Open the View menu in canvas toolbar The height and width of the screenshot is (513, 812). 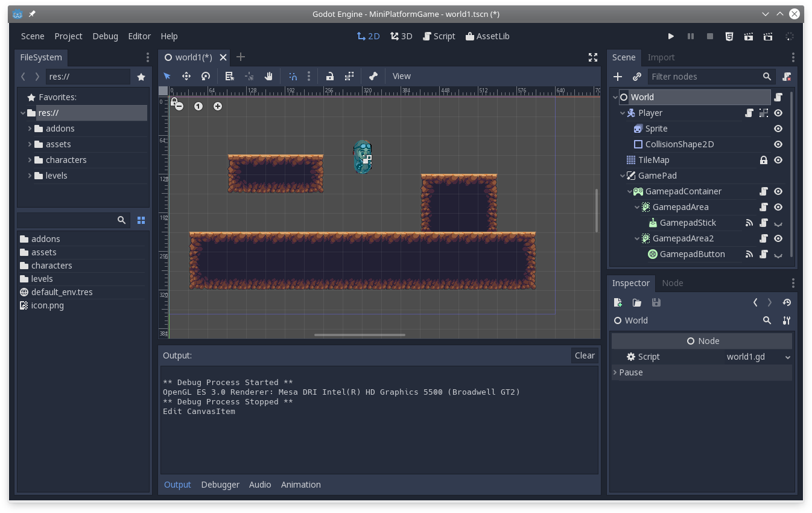[401, 76]
